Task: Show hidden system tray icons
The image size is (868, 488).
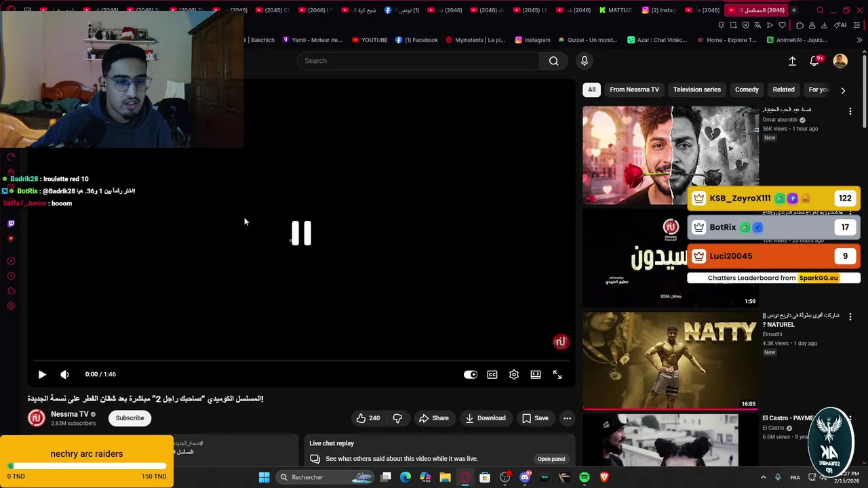Action: [763, 477]
